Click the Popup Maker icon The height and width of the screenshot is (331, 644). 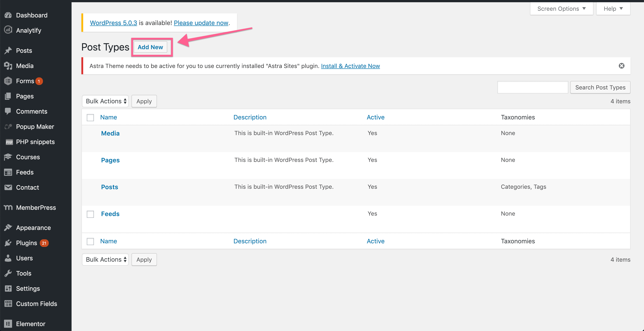coord(8,127)
